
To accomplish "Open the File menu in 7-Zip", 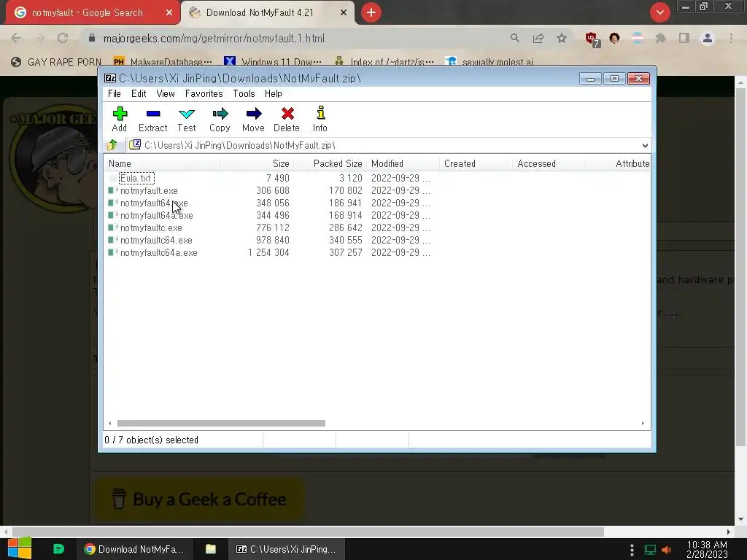I will click(x=115, y=94).
